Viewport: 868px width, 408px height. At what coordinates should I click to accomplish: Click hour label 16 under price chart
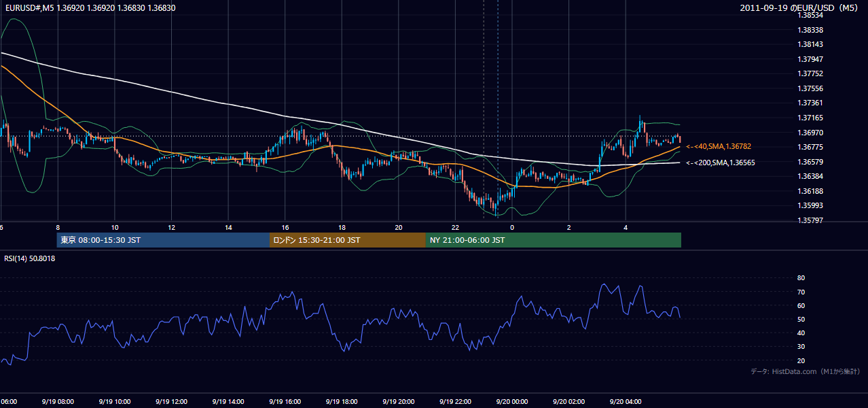tap(285, 228)
